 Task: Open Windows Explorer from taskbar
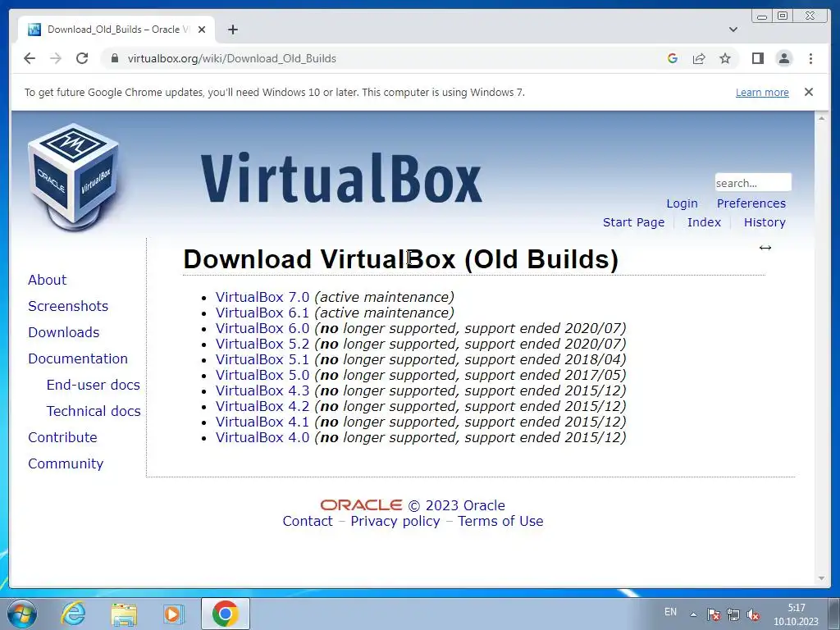point(124,614)
